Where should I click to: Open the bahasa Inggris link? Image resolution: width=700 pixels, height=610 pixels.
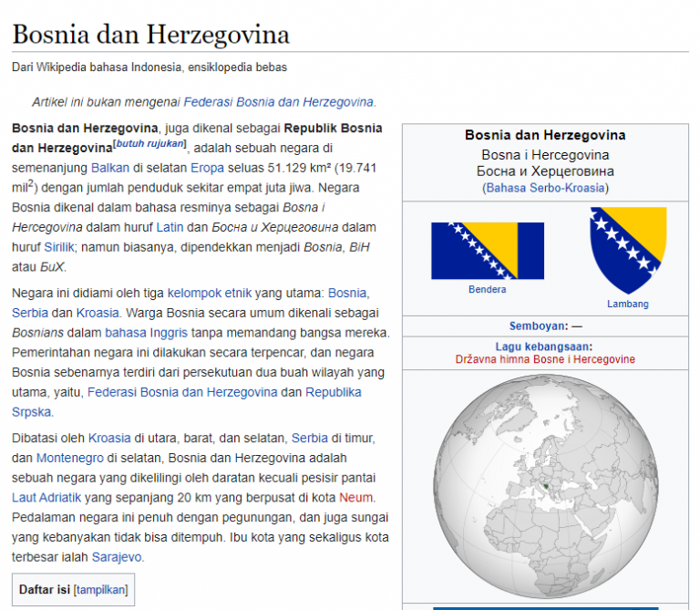coord(147,333)
